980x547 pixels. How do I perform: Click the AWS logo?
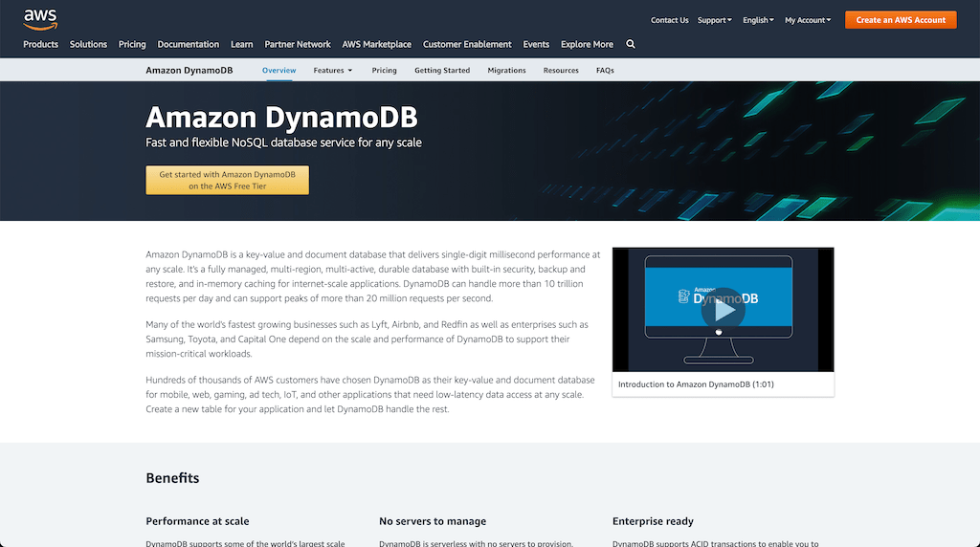coord(40,19)
